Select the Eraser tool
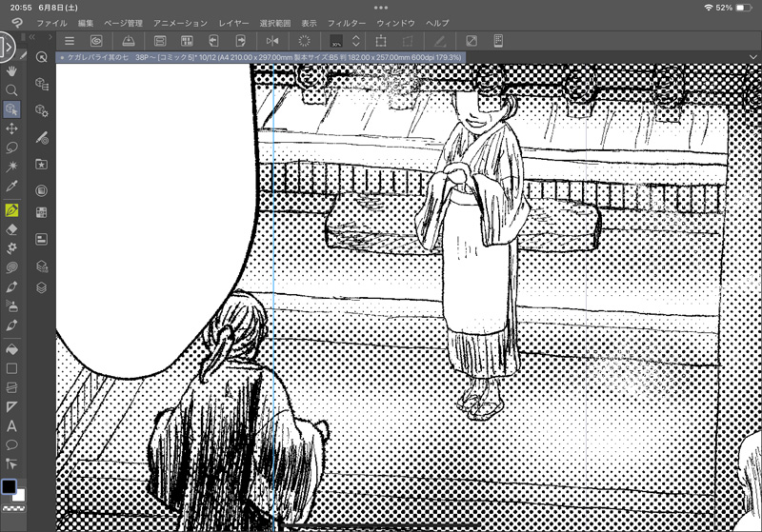Screen dimensions: 762x532 [x=11, y=229]
